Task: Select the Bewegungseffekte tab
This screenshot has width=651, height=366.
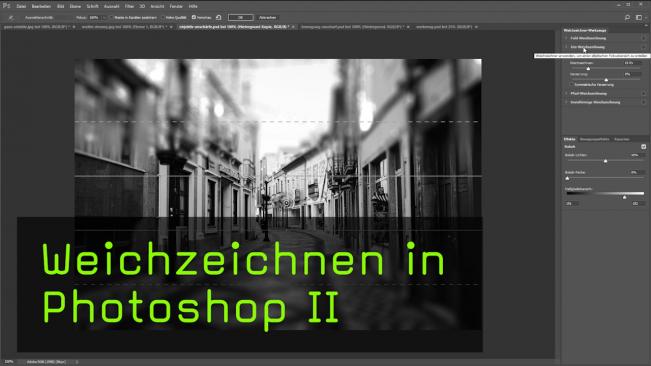Action: (594, 139)
